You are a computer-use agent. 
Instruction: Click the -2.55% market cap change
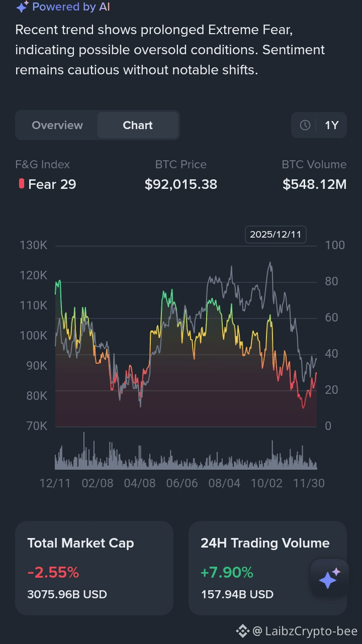[53, 572]
